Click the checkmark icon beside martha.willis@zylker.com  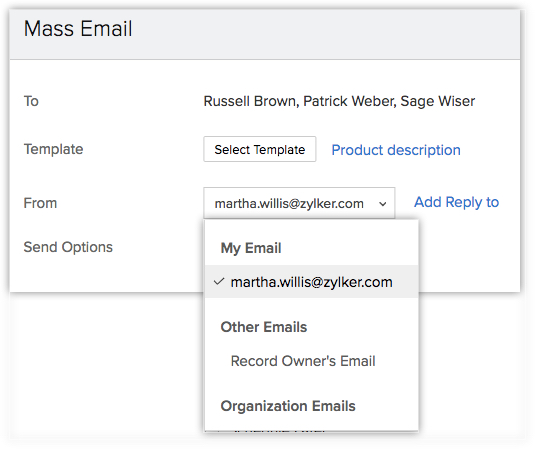[x=219, y=281]
